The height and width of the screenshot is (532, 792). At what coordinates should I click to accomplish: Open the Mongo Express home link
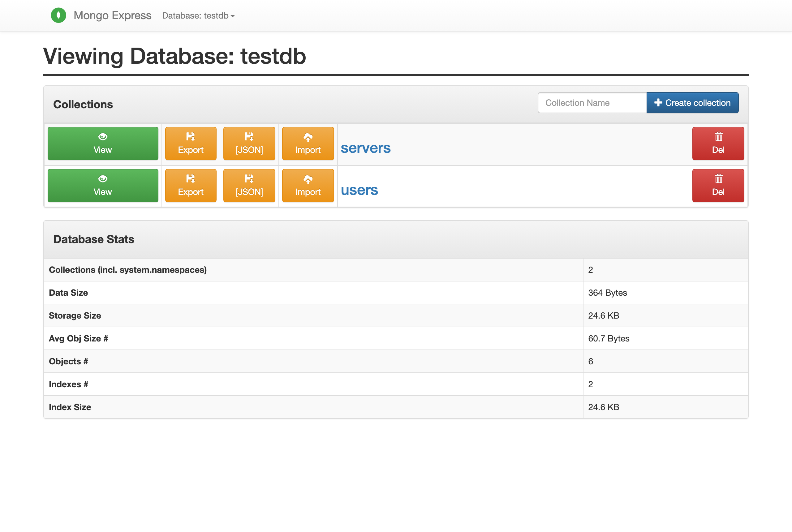pos(112,15)
